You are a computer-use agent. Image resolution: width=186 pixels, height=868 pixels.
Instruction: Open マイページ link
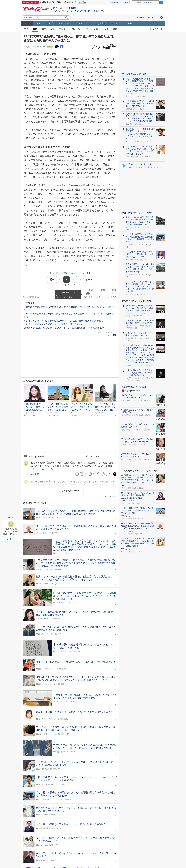[x=139, y=18]
